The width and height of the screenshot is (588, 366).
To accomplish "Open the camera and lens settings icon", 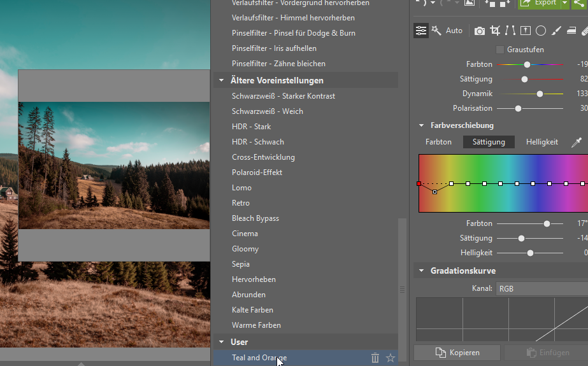I will (x=479, y=31).
